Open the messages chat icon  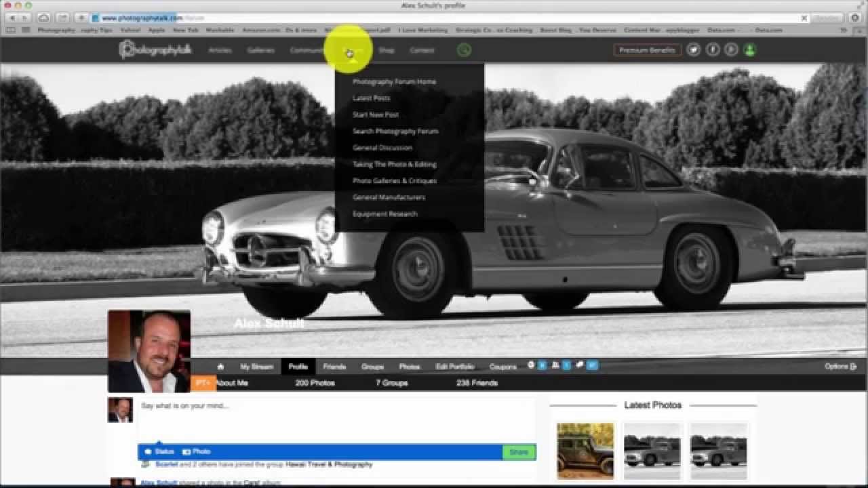[580, 365]
